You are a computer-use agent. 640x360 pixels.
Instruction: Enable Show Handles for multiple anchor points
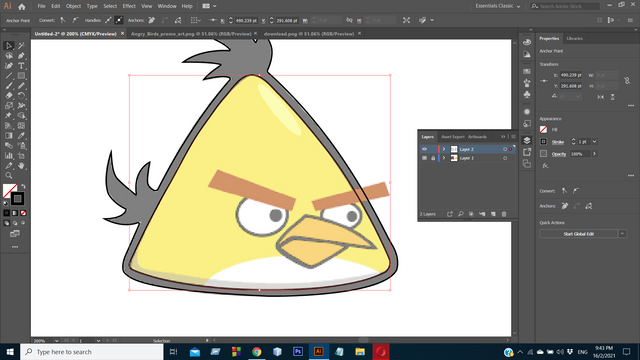(x=109, y=20)
